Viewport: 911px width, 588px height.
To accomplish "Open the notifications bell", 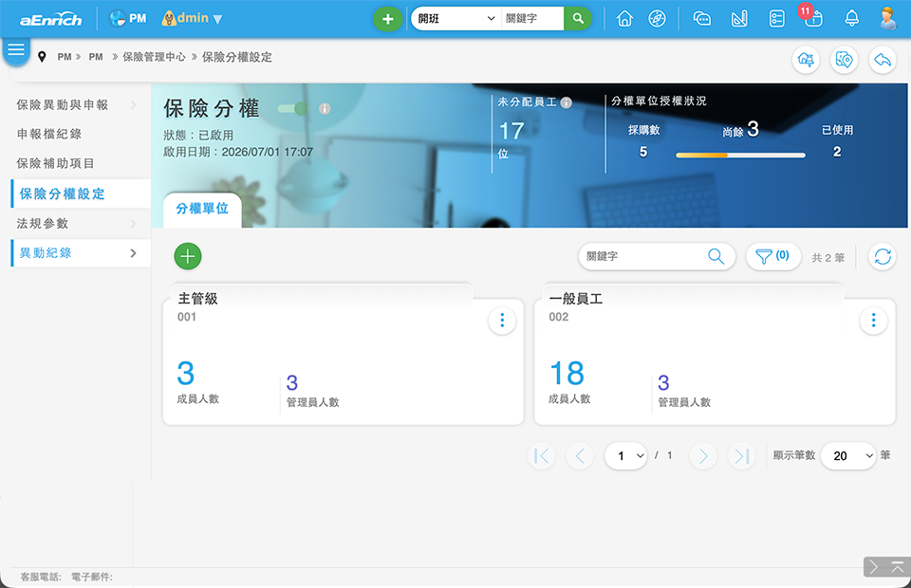I will 852,19.
